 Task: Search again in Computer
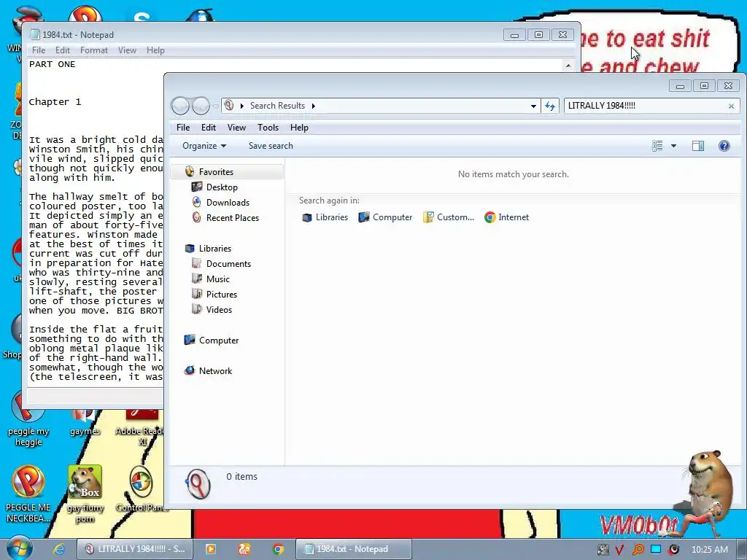click(x=385, y=217)
